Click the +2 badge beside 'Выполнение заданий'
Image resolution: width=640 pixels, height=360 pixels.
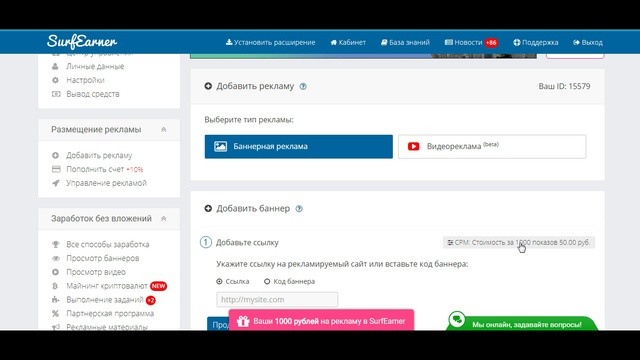click(x=151, y=300)
